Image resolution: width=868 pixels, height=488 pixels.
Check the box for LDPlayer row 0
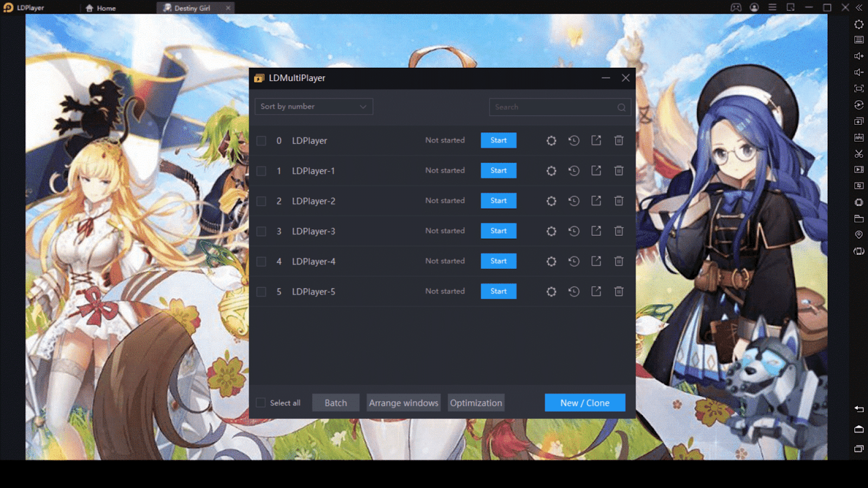[261, 141]
